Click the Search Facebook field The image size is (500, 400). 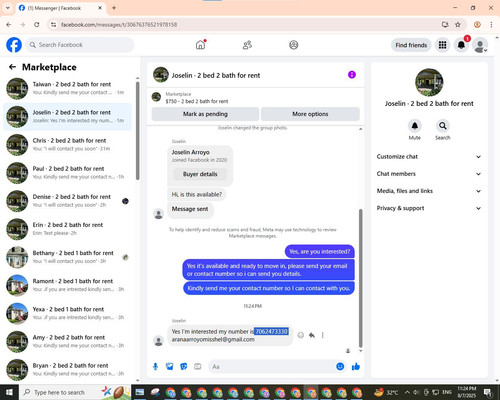pyautogui.click(x=80, y=45)
